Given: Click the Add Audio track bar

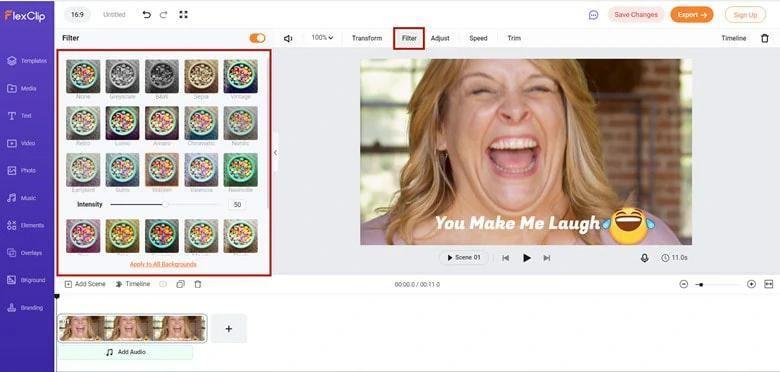Looking at the screenshot, I should click(125, 352).
